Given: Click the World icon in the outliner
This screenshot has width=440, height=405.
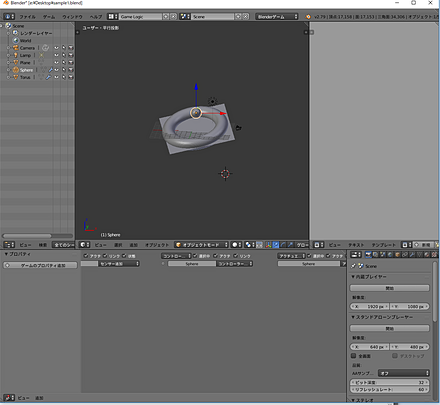Looking at the screenshot, I should 15,40.
